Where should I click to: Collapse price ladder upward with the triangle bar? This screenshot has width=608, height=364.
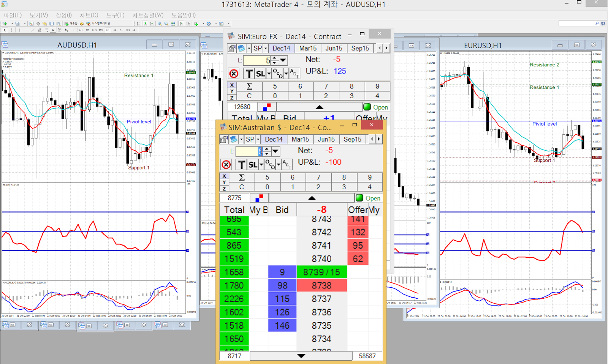coord(312,198)
